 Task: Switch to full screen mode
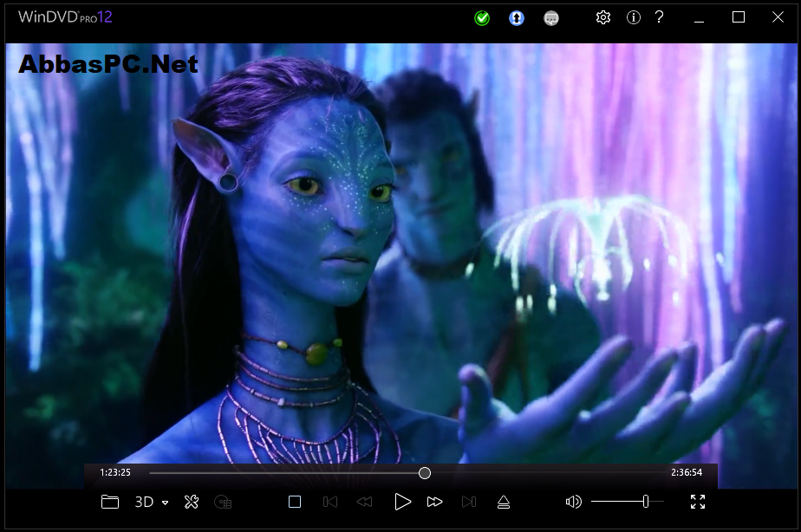tap(698, 502)
